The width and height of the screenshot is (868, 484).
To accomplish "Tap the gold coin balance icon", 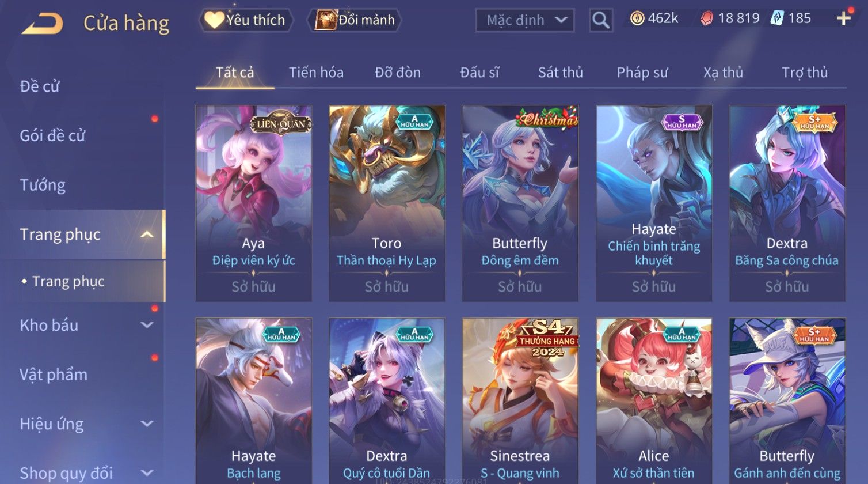I will click(637, 18).
